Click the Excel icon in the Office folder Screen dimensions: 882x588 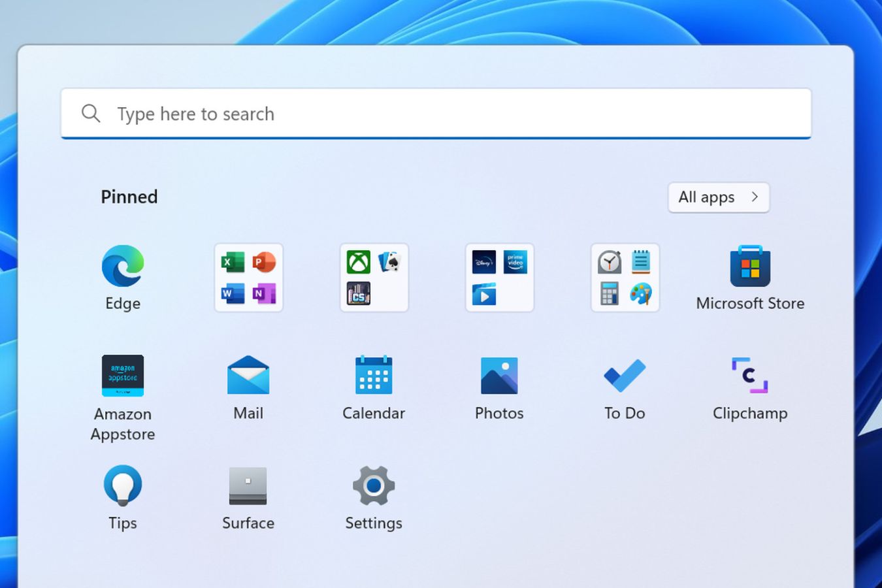click(x=233, y=263)
